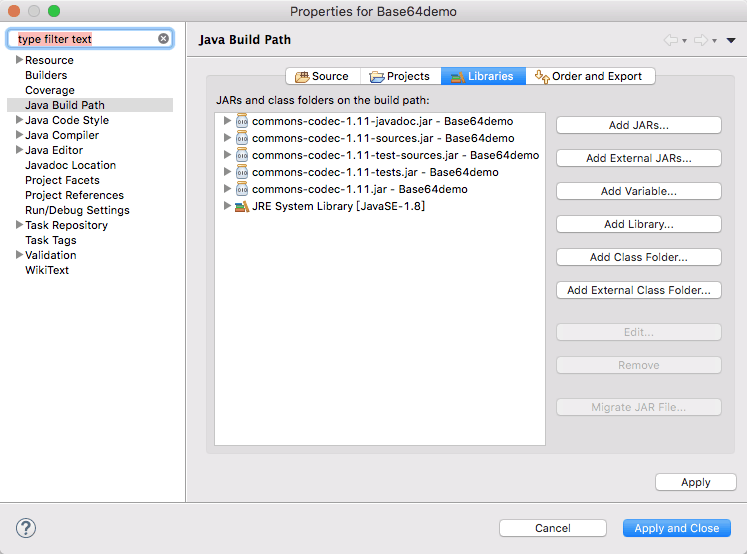Open the forward history dropdown arrow
The image size is (747, 554).
click(715, 41)
